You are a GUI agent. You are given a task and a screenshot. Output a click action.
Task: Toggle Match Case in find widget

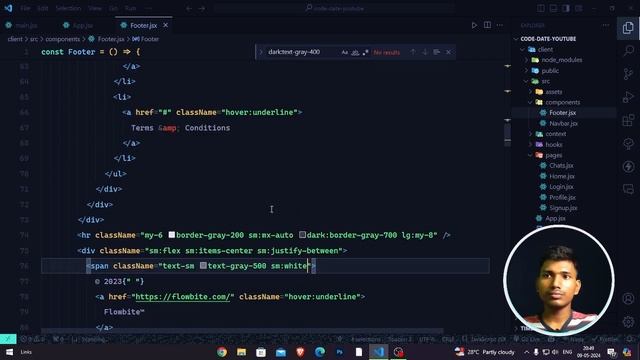click(x=345, y=52)
